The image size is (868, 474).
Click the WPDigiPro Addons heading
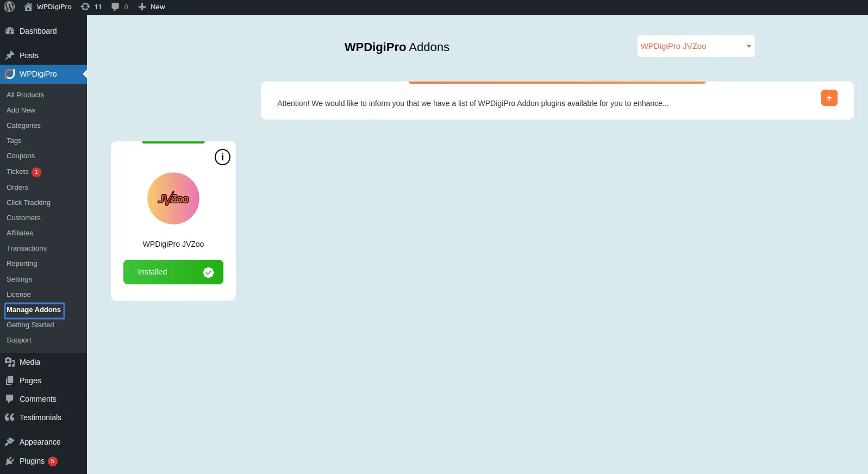coord(397,47)
